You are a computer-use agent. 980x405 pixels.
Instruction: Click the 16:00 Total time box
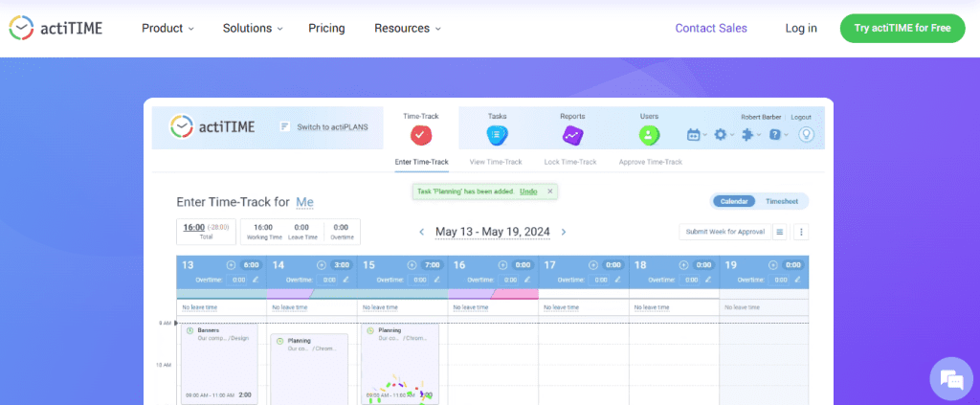pyautogui.click(x=207, y=232)
